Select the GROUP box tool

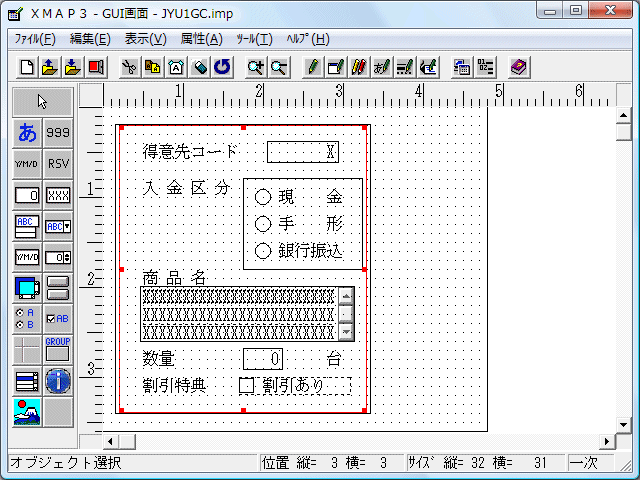pos(58,349)
